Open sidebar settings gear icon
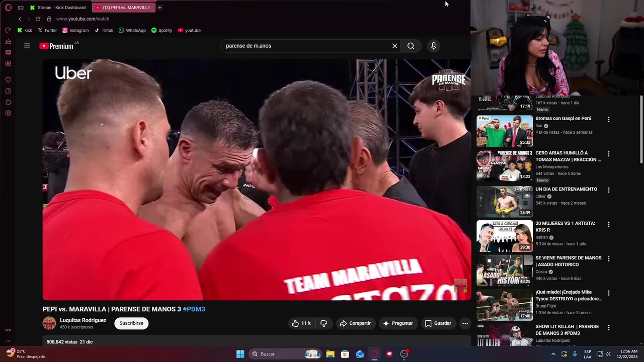 pos(8,113)
